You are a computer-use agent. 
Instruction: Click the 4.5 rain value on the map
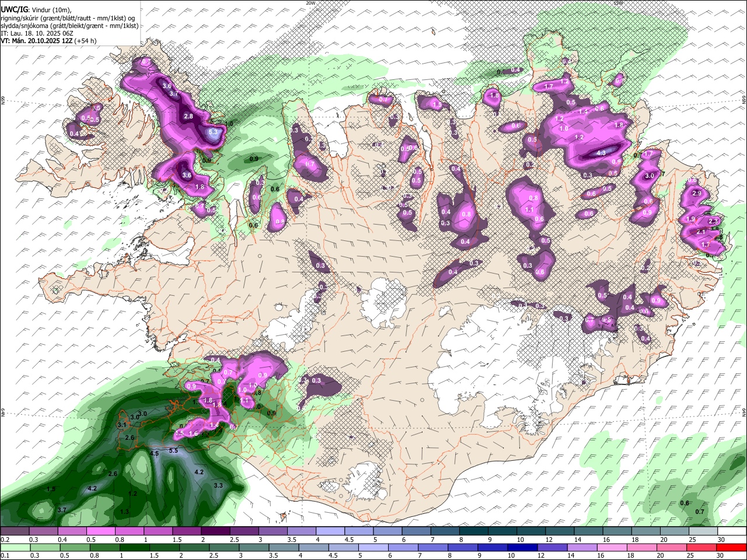[x=155, y=453]
